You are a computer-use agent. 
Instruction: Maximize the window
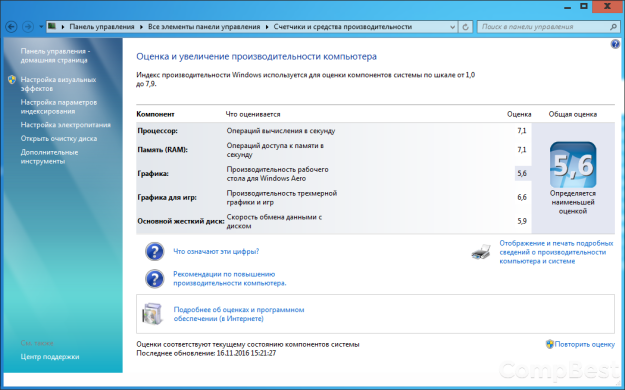pyautogui.click(x=584, y=6)
